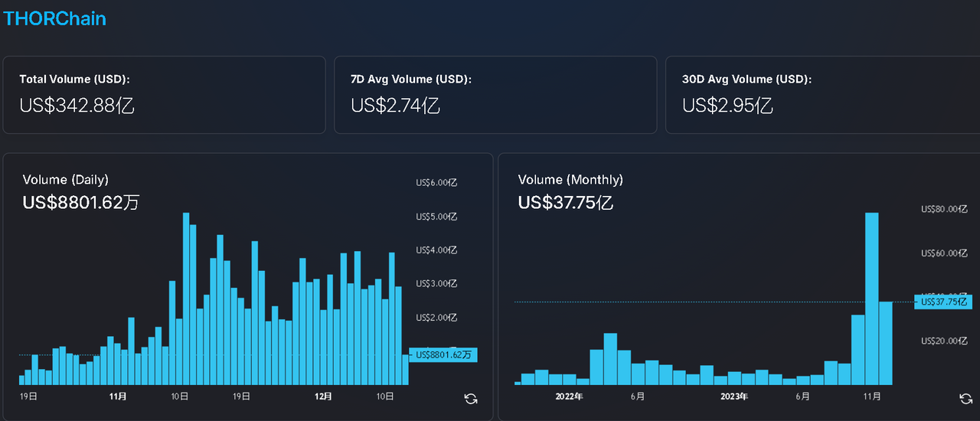Click the US$6.00亿 label on daily price axis
The height and width of the screenshot is (421, 980).
tap(436, 183)
